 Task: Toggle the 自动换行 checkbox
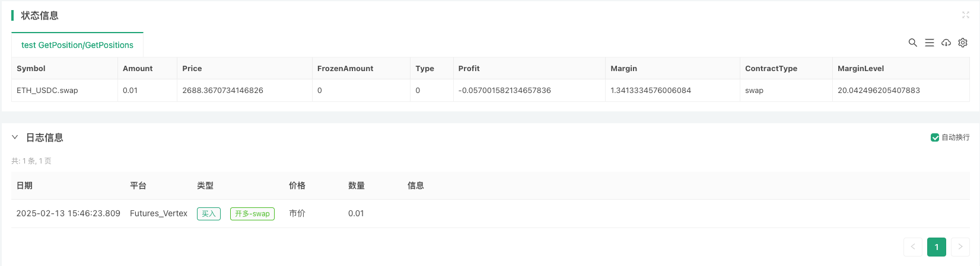(x=935, y=137)
